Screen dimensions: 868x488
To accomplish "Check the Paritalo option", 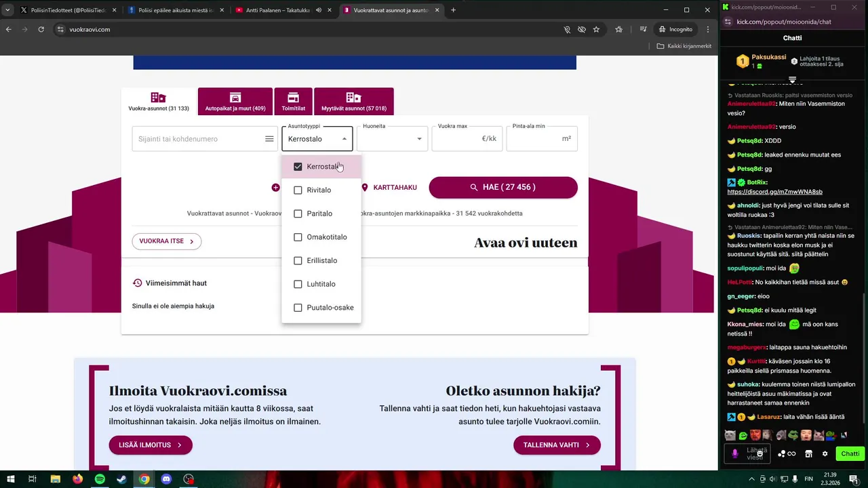I will (298, 213).
